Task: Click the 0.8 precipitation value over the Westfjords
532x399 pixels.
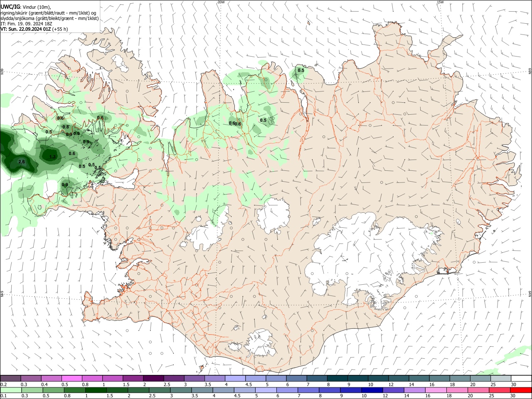Action: click(66, 127)
